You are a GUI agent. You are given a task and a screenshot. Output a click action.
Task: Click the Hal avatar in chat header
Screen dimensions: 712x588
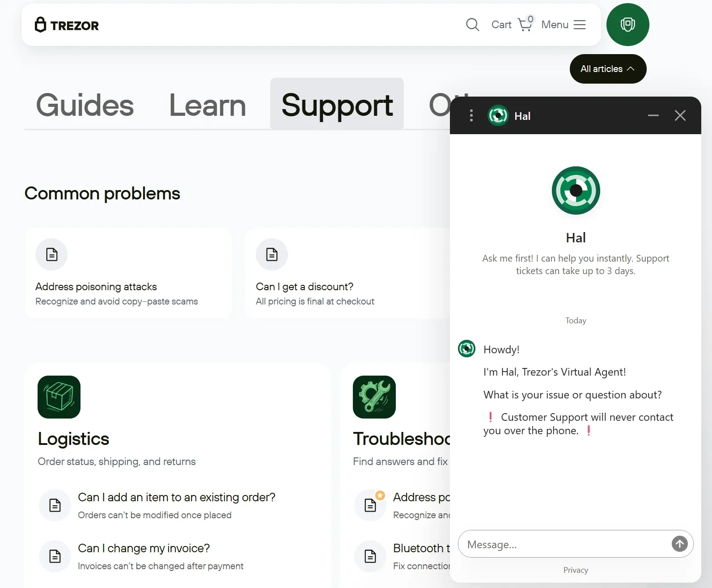coord(498,116)
